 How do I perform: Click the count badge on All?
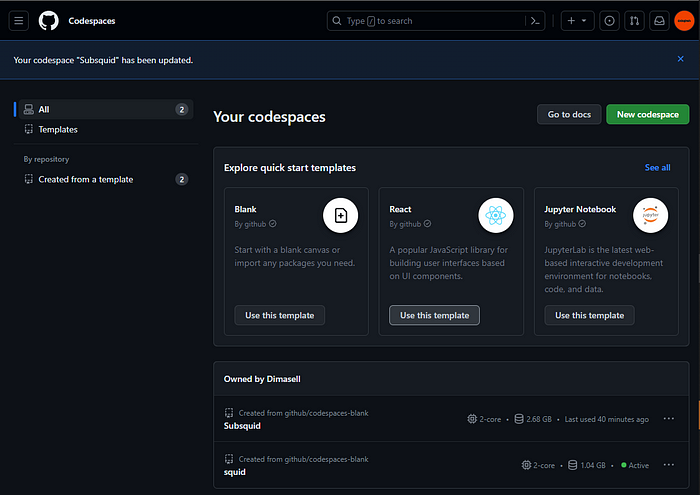pos(182,109)
